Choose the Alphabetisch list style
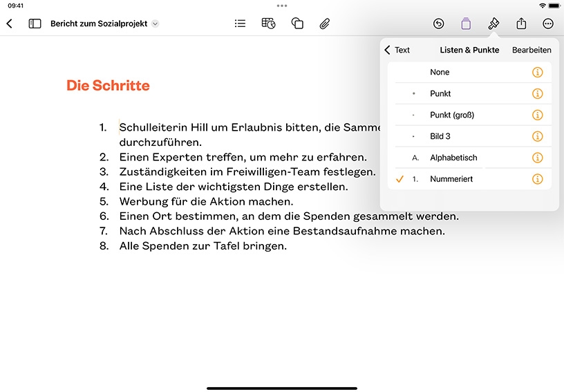 point(469,158)
